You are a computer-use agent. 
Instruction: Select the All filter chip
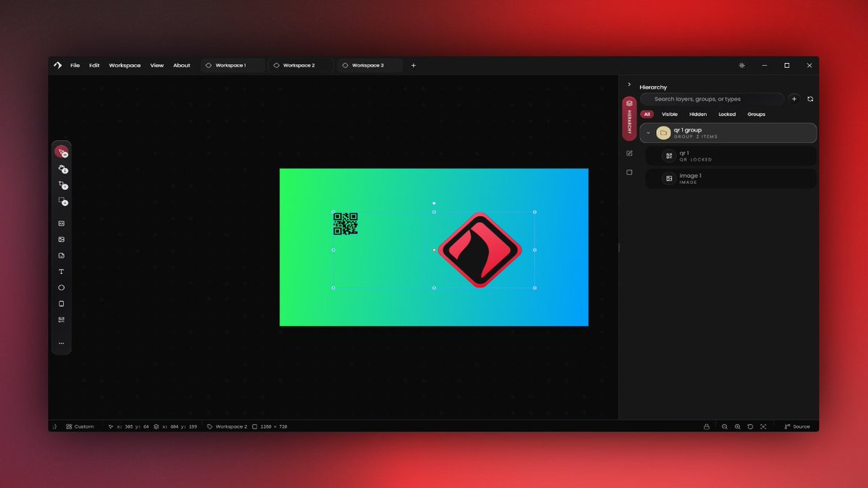coord(647,114)
